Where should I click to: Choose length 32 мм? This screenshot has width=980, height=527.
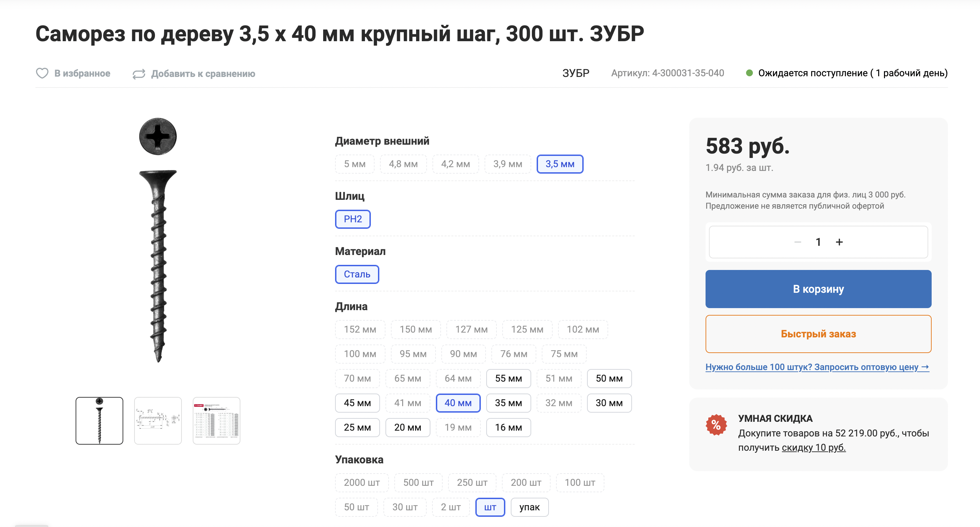coord(559,403)
